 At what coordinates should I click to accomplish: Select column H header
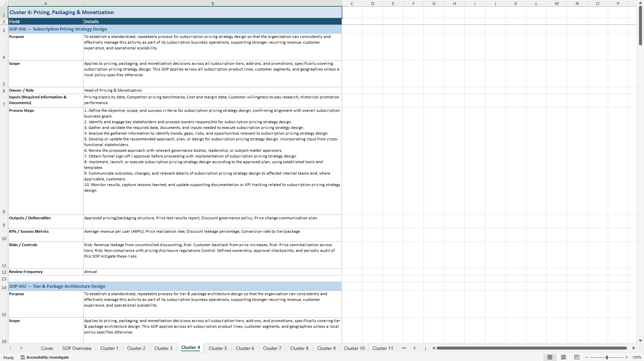454,3
